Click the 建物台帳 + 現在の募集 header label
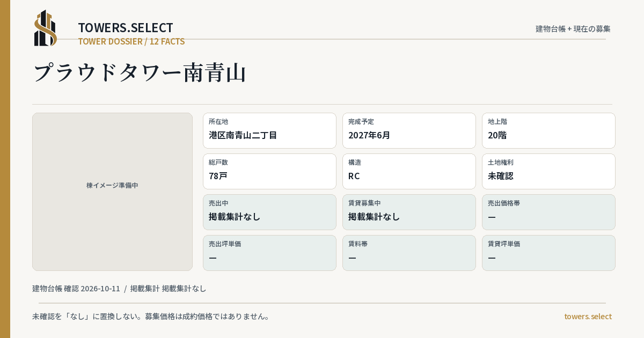This screenshot has height=338, width=644. click(x=573, y=28)
